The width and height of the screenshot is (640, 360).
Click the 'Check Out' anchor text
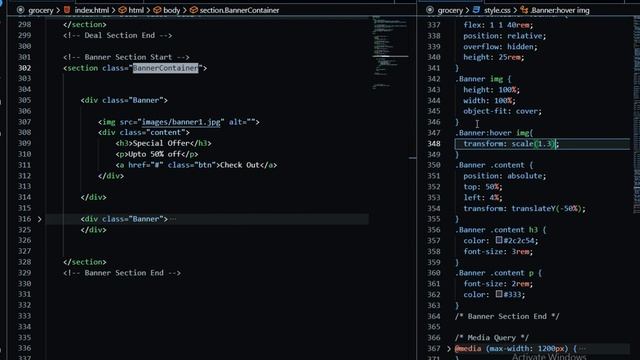point(240,165)
